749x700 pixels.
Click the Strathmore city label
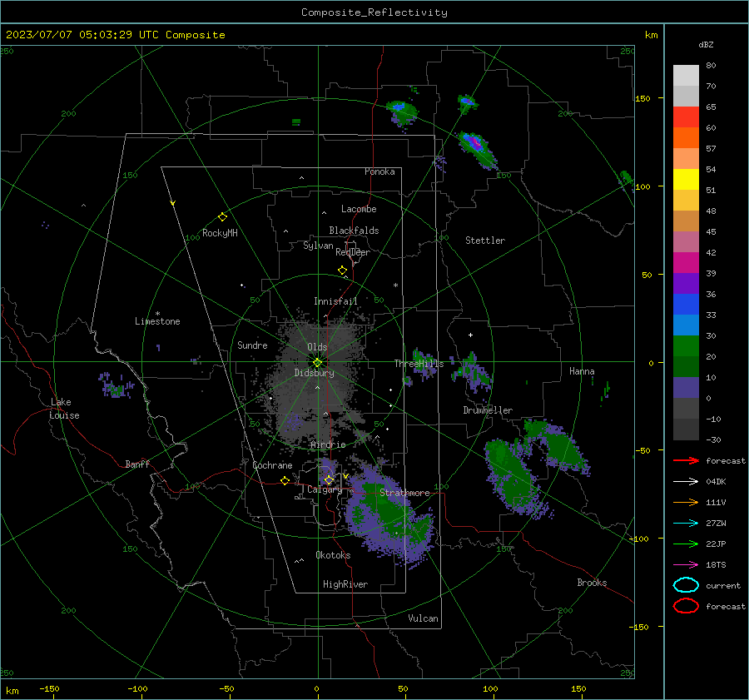(x=404, y=493)
